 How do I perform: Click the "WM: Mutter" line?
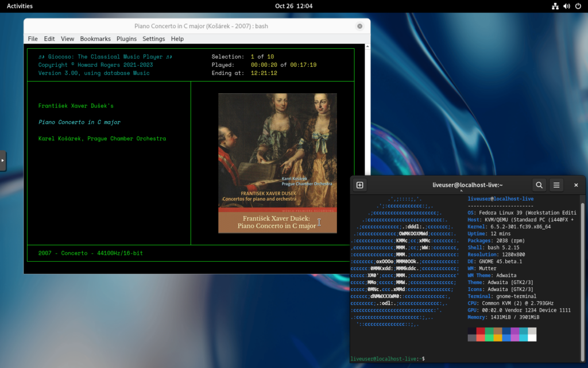pyautogui.click(x=482, y=269)
